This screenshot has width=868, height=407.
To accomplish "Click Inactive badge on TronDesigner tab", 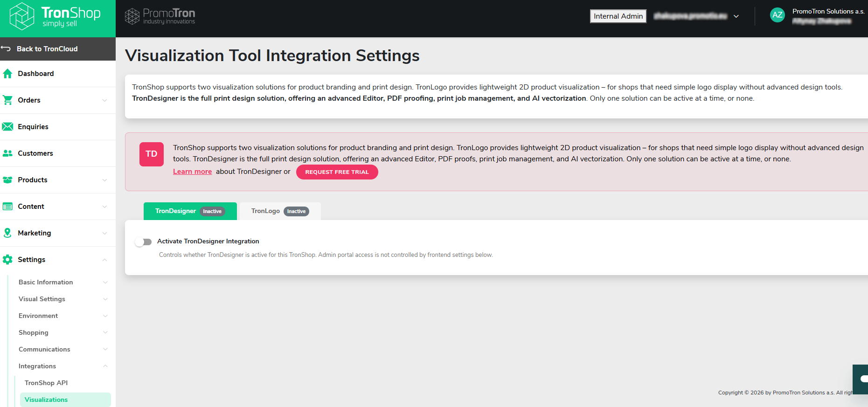I will click(212, 211).
